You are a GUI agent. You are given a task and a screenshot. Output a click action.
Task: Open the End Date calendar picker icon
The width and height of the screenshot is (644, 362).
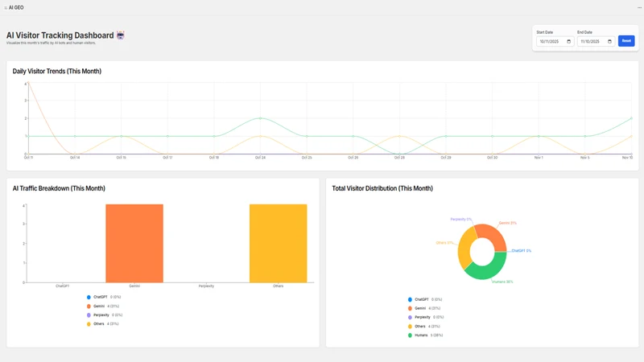[609, 42]
